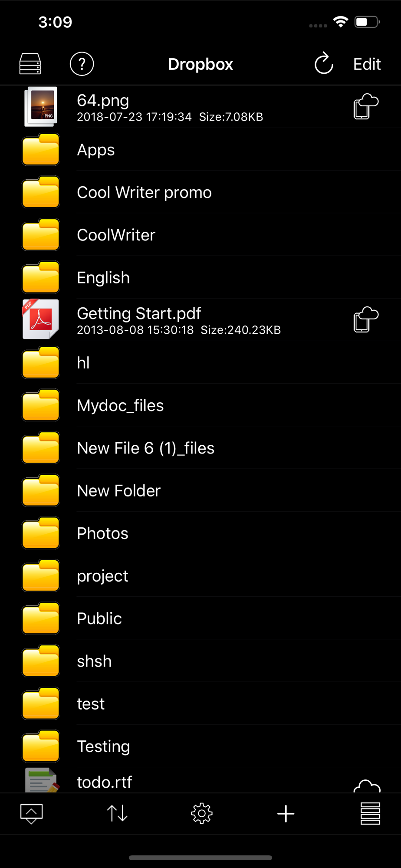Select the hl folder name
Image resolution: width=401 pixels, height=868 pixels.
tap(83, 362)
